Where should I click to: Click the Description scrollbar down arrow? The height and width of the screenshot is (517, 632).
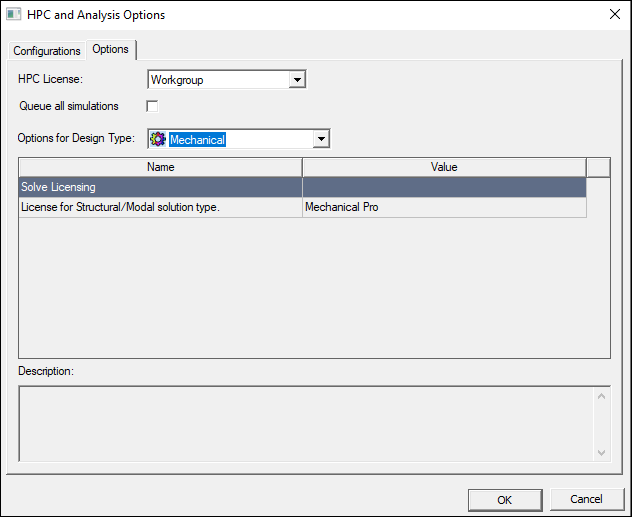click(x=601, y=453)
